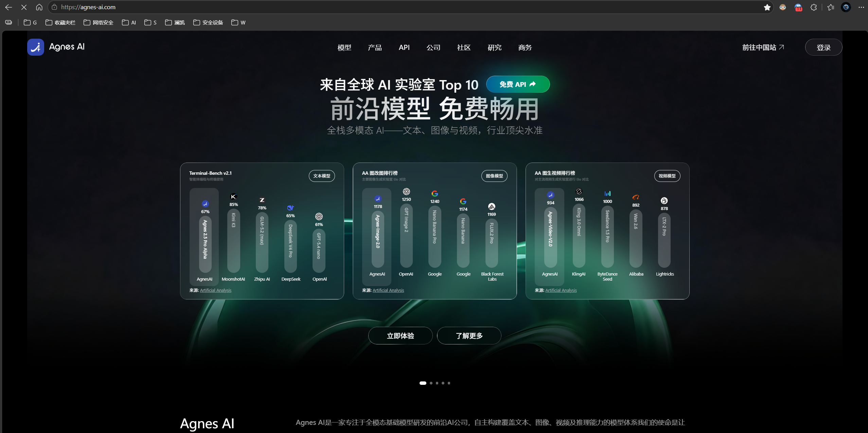Click the KlingAI logo above 1066

click(579, 191)
